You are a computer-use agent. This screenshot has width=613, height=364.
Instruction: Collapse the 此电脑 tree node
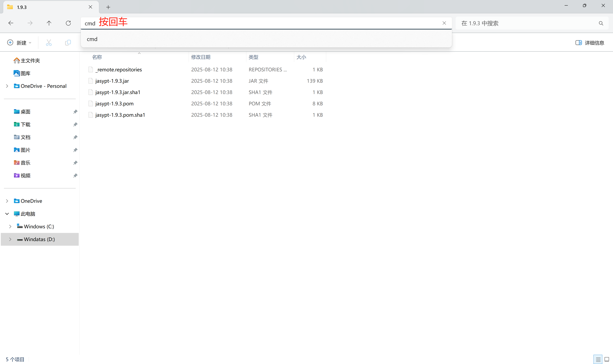7,214
